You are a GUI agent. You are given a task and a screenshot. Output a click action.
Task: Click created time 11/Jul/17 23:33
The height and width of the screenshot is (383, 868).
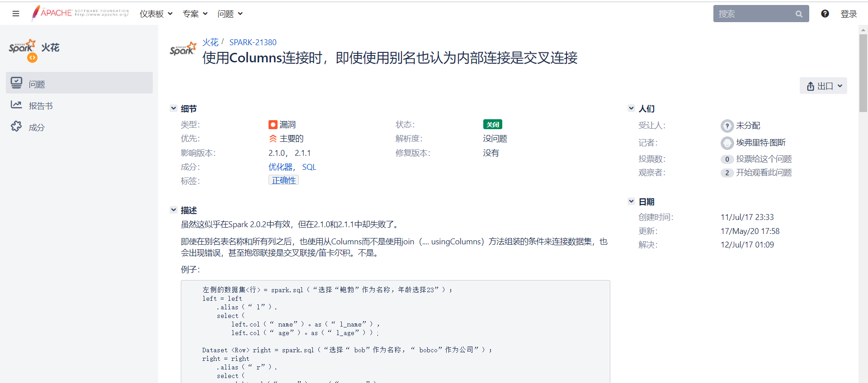point(747,217)
